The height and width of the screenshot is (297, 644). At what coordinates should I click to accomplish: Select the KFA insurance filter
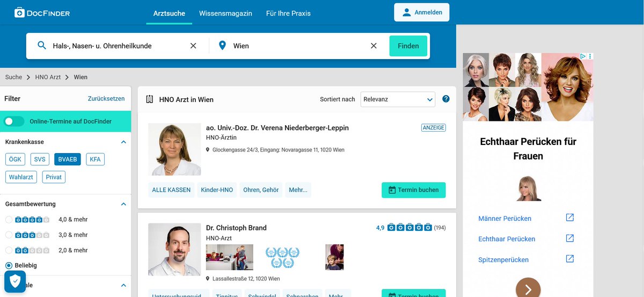[95, 160]
